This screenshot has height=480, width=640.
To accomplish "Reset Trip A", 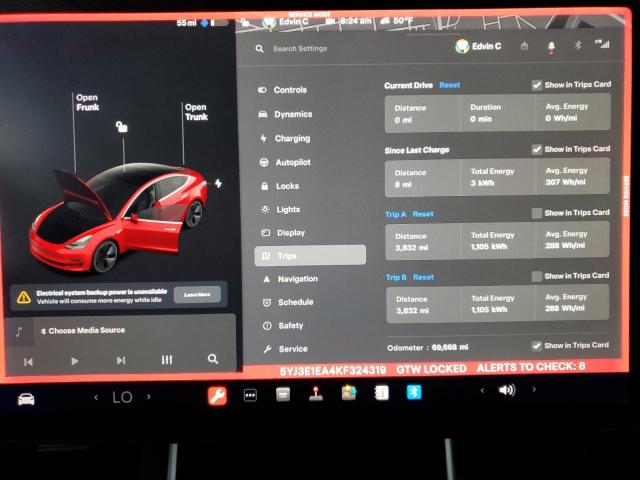I will (x=423, y=214).
